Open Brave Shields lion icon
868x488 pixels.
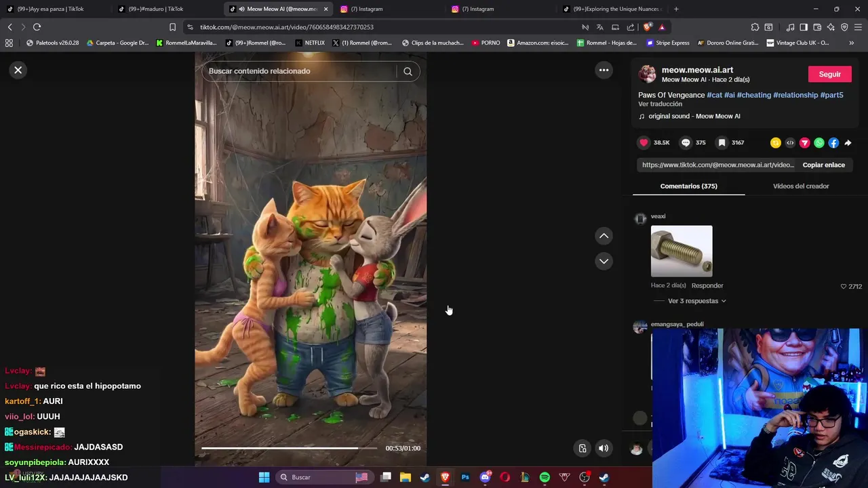(x=647, y=27)
